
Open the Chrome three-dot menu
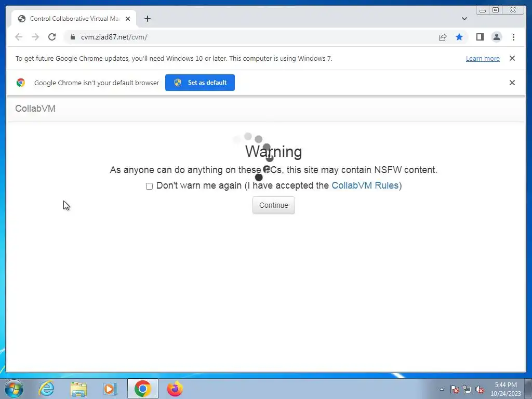pos(513,37)
